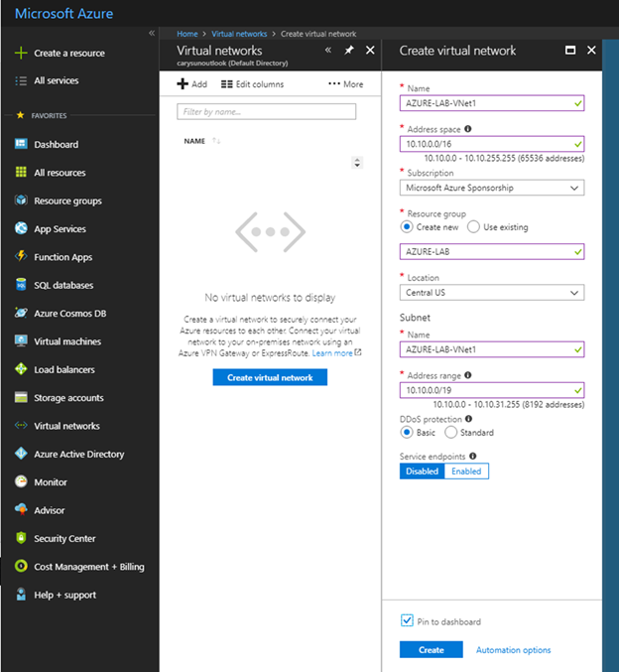Click Add in Virtual networks toolbar
The image size is (619, 672).
191,84
